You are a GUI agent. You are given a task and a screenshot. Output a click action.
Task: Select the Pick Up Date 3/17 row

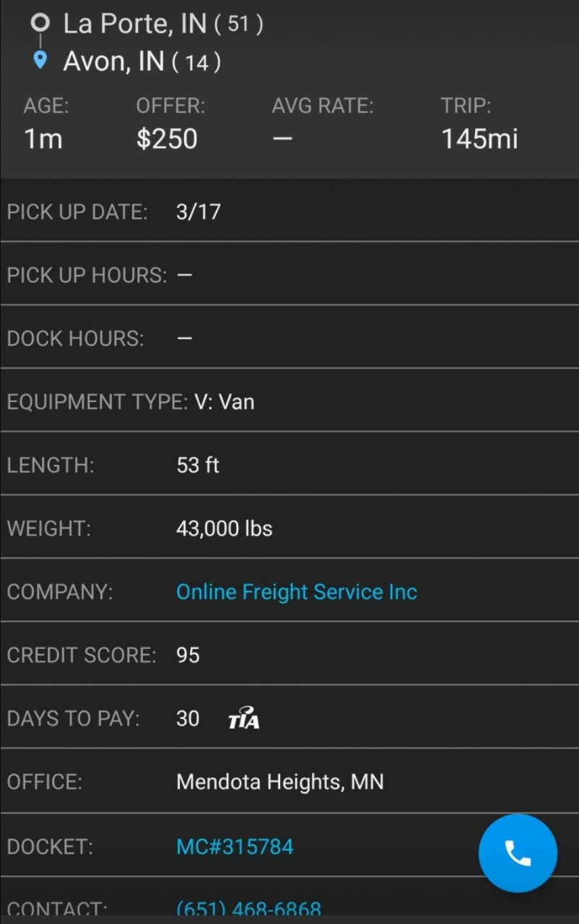[x=289, y=212]
